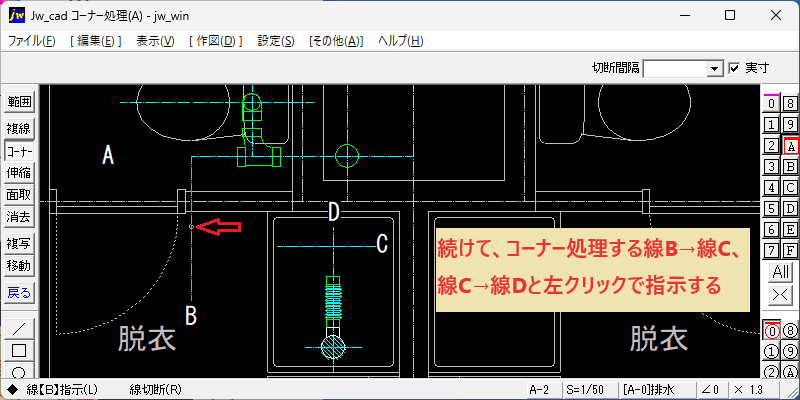Toggle layer group square D

click(790, 209)
